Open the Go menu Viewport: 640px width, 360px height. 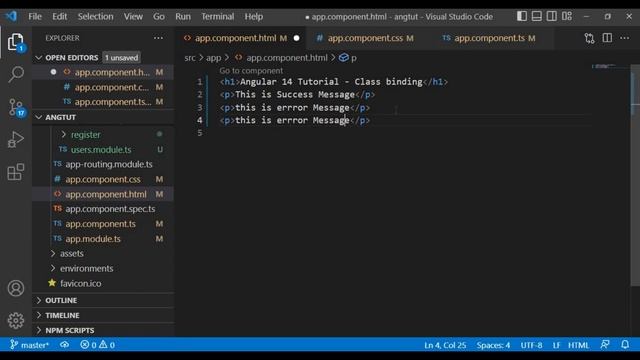159,17
